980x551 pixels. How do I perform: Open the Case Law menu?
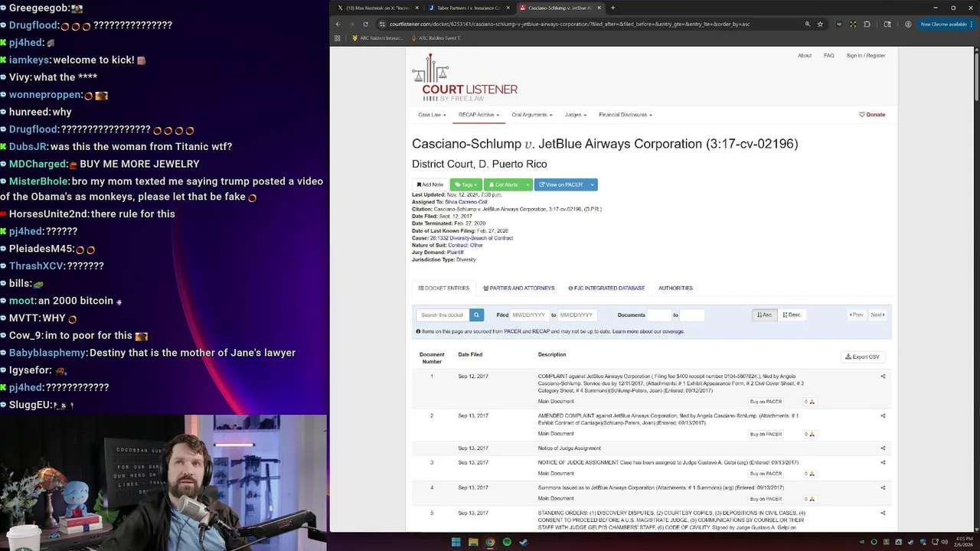click(432, 115)
